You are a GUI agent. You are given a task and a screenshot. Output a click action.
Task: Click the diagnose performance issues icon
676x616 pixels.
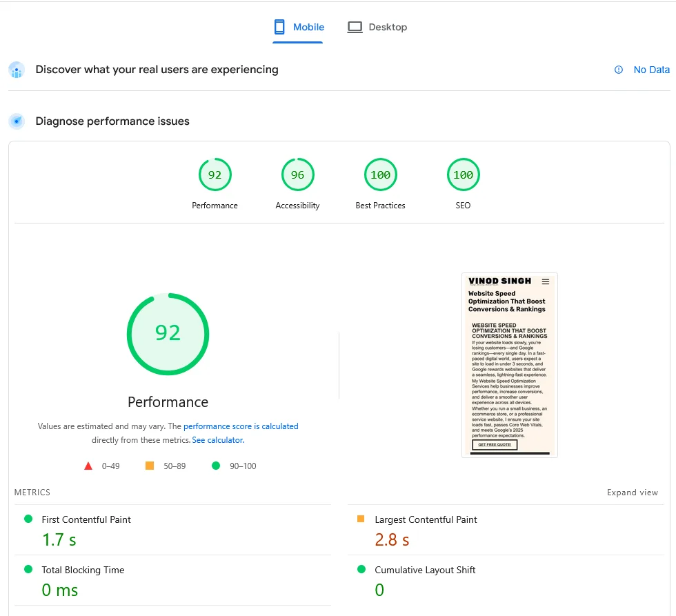coord(17,121)
